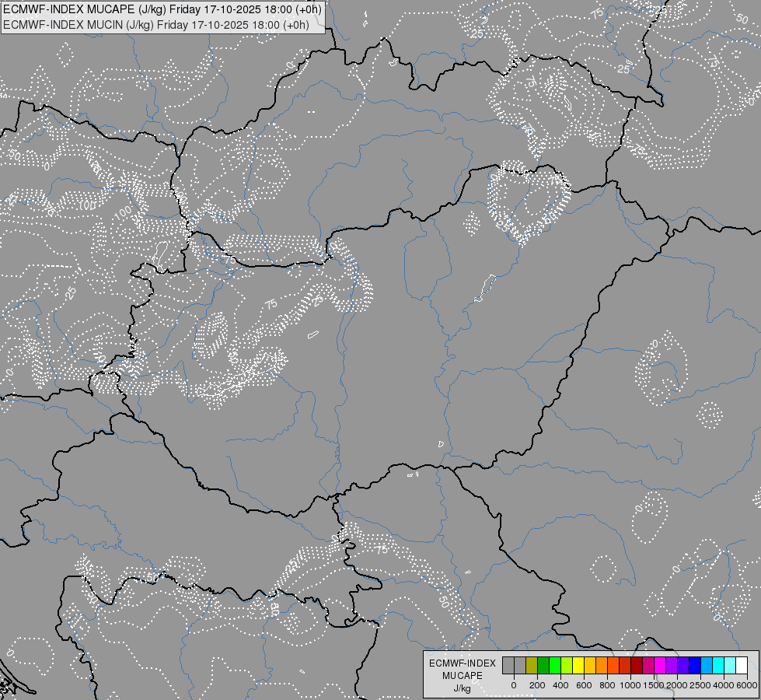Click the sky blue legend swatch
Image resolution: width=761 pixels, height=700 pixels.
tap(707, 665)
